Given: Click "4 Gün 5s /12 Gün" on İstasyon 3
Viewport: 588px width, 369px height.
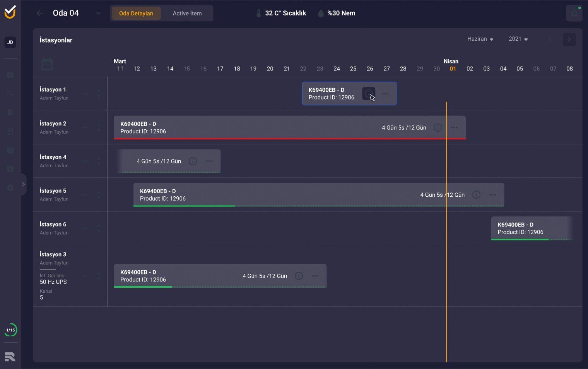Looking at the screenshot, I should pos(265,276).
